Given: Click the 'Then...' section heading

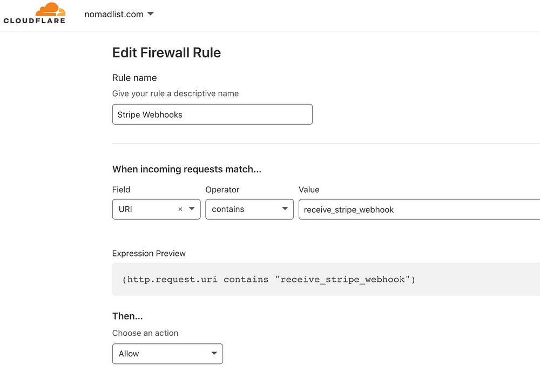Looking at the screenshot, I should coord(127,316).
